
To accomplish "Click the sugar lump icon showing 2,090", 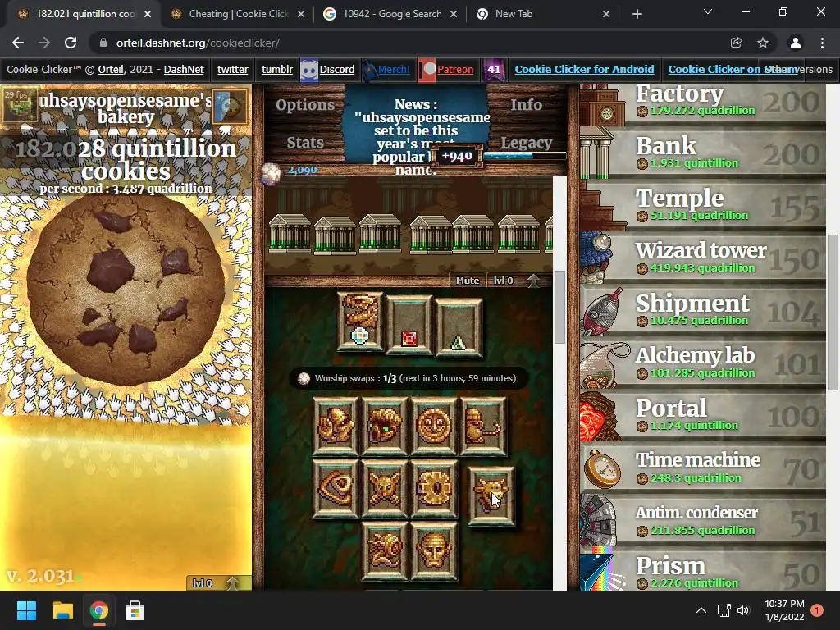I will pos(271,172).
